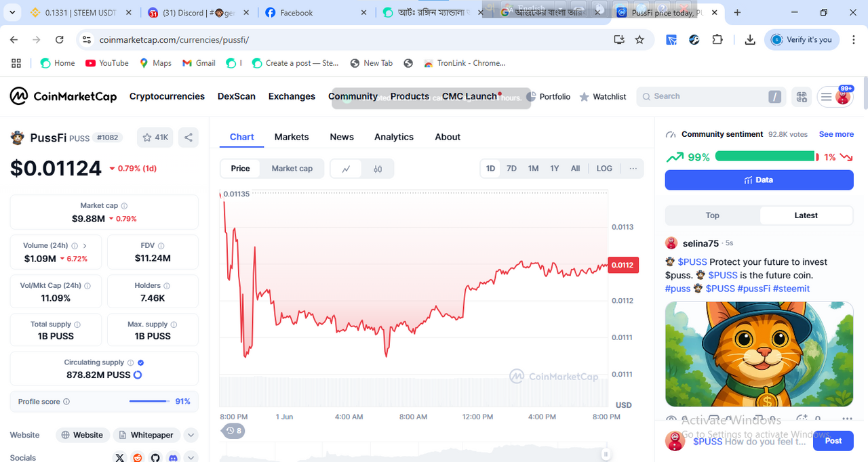
Task: Open the About tab
Action: click(448, 137)
